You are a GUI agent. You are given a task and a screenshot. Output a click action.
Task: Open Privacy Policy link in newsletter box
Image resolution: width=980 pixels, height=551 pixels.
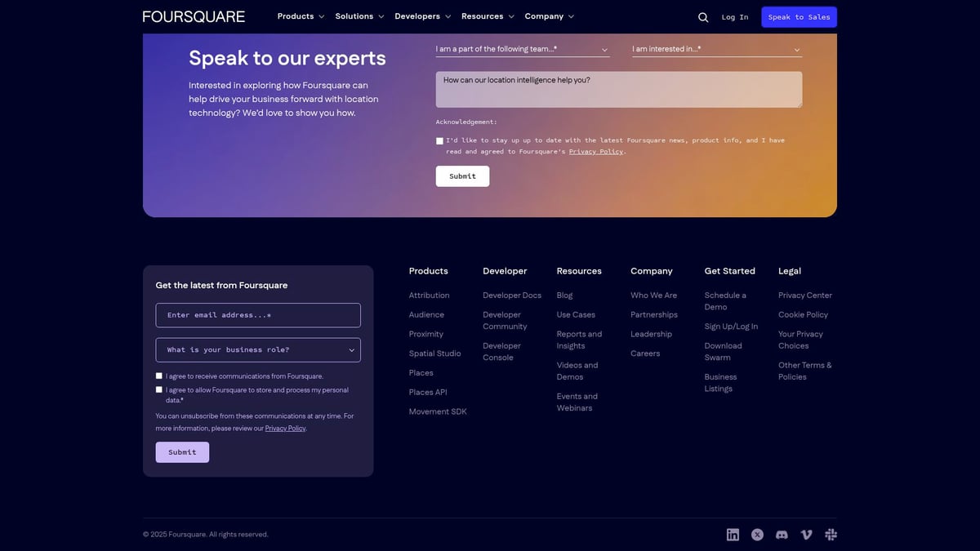pos(285,429)
